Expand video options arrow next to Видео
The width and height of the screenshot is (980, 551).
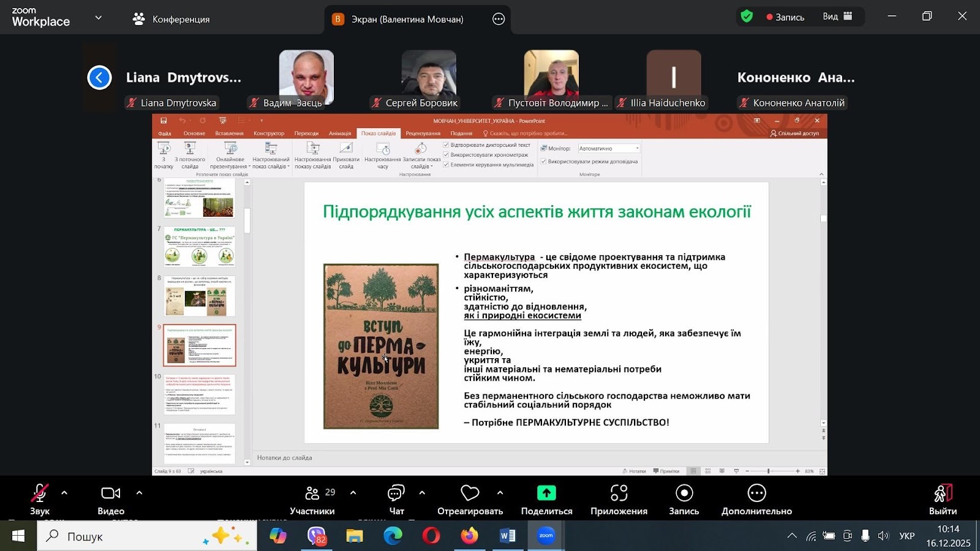pos(139,493)
